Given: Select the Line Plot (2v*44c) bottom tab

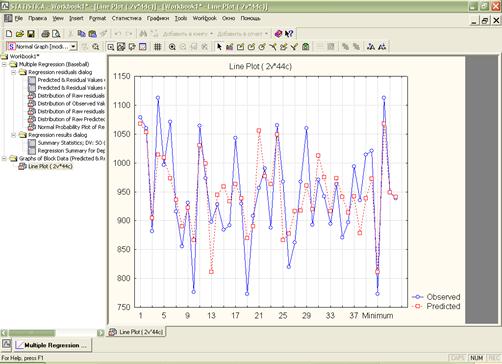Looking at the screenshot, I should coord(136,332).
